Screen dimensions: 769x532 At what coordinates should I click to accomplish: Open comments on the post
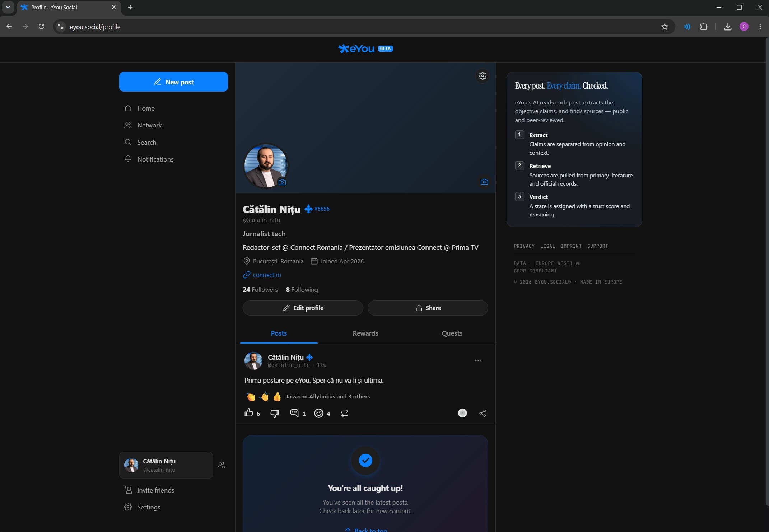click(294, 413)
